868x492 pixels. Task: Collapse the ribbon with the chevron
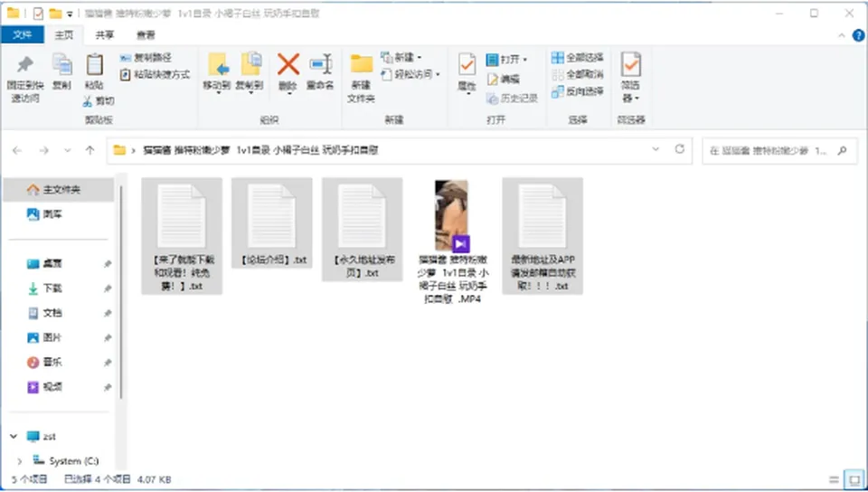tap(842, 35)
